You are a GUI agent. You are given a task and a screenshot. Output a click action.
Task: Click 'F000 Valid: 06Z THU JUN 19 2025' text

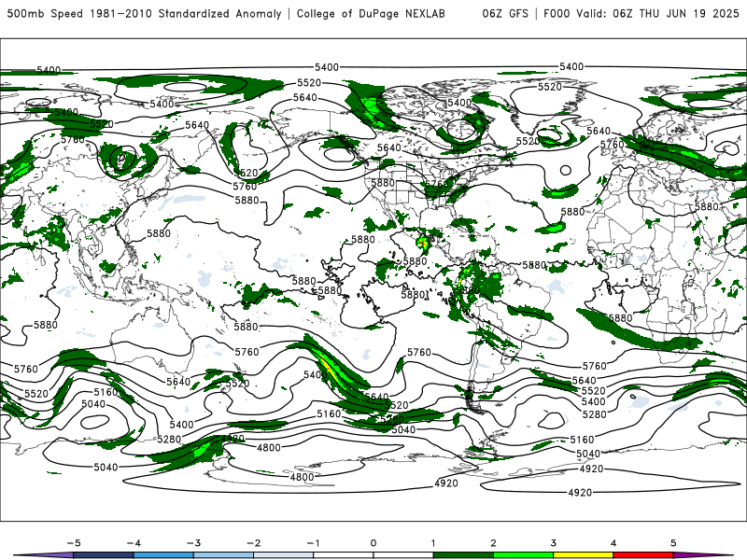click(641, 14)
